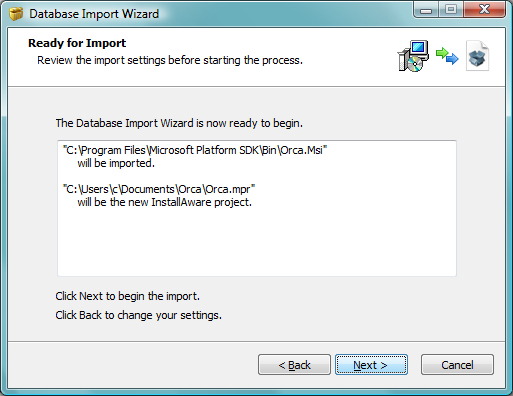Click the installer computer with CD icon
513x396 pixels.
pyautogui.click(x=413, y=56)
